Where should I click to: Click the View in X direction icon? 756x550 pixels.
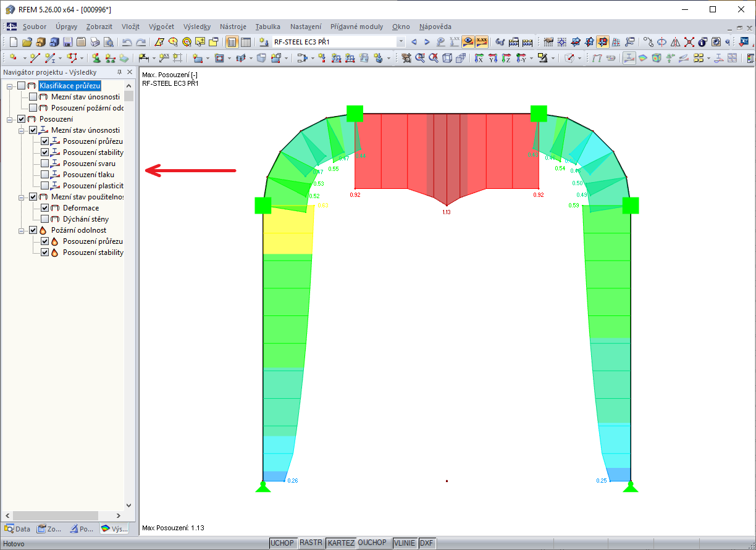point(479,58)
